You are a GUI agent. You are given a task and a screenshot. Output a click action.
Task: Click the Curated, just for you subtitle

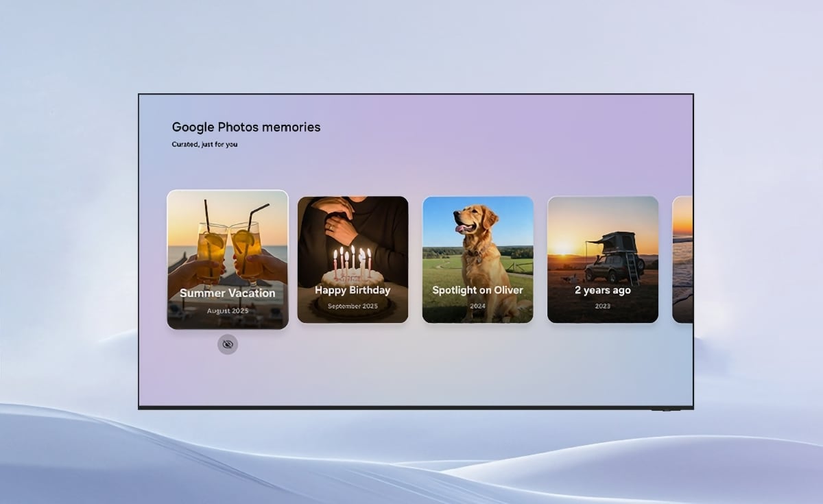(x=204, y=144)
